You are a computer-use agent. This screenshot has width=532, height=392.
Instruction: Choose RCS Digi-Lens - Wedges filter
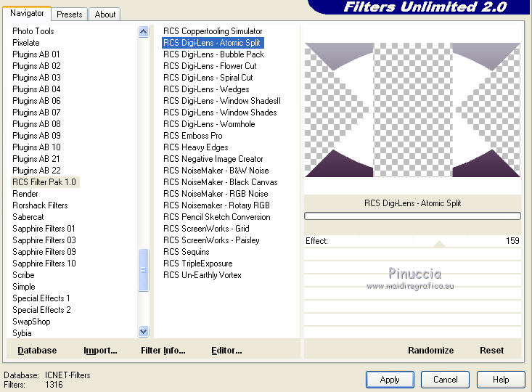pos(206,89)
